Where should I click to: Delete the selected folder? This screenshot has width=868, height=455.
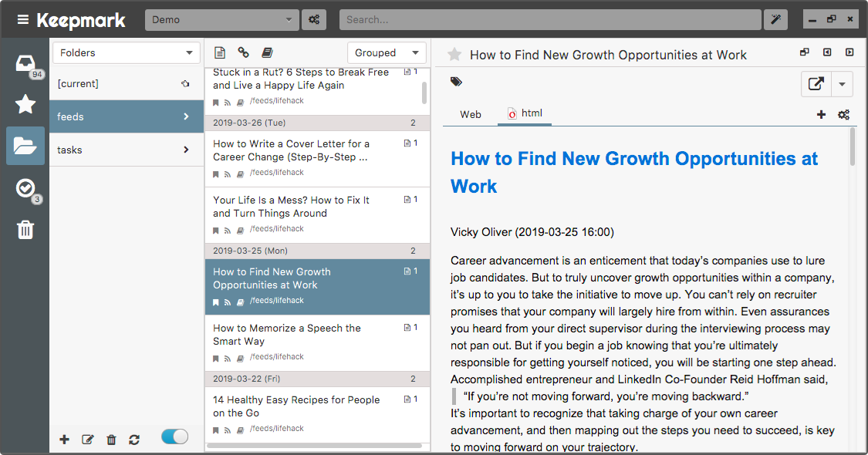[x=111, y=440]
